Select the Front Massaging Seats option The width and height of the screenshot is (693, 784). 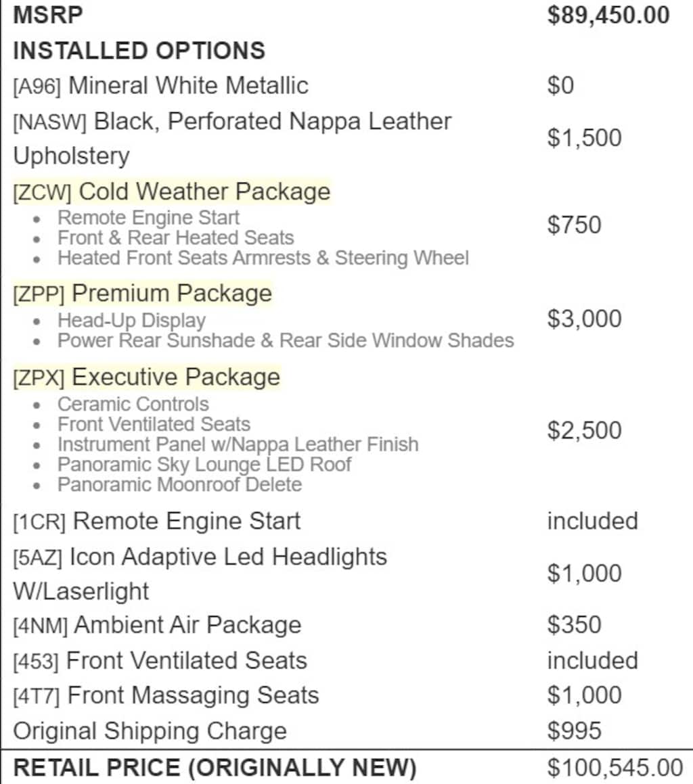pos(166,695)
